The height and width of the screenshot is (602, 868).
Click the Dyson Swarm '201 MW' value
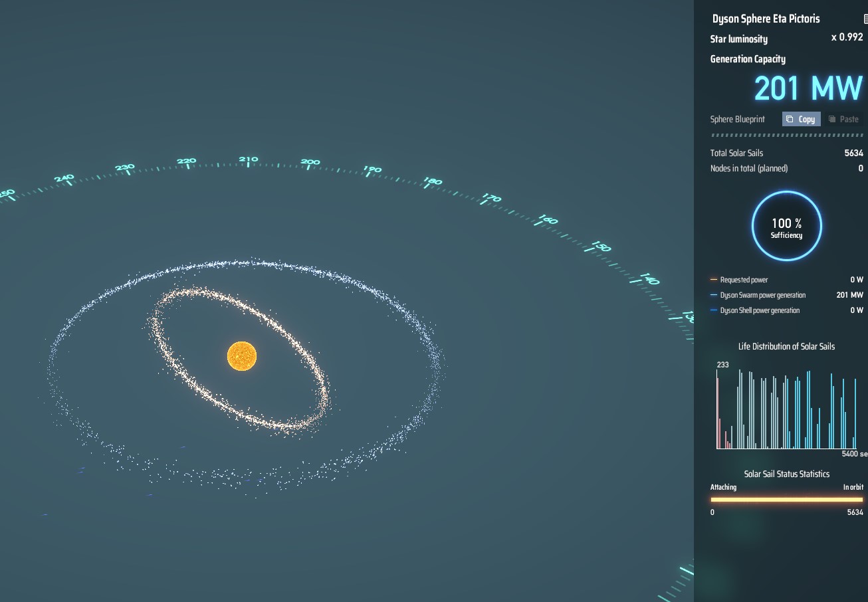coord(850,295)
